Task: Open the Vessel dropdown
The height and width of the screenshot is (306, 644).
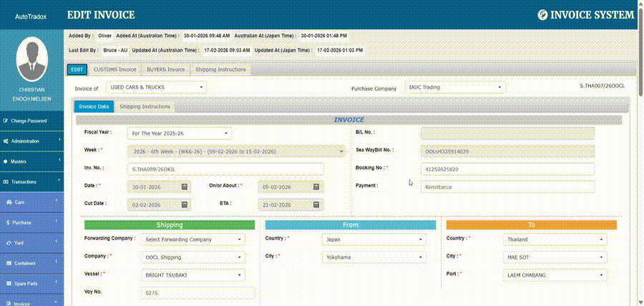Action: (x=193, y=275)
